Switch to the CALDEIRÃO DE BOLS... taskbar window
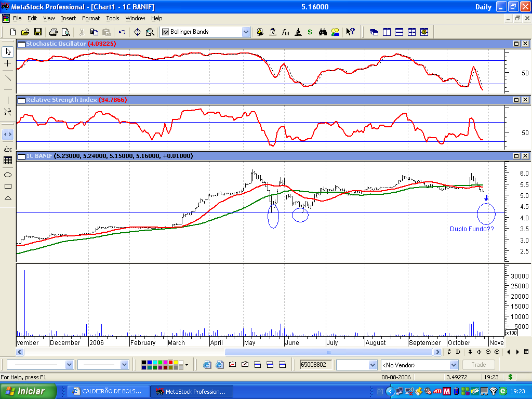Screen dimensions: 532x399 pyautogui.click(x=108, y=392)
